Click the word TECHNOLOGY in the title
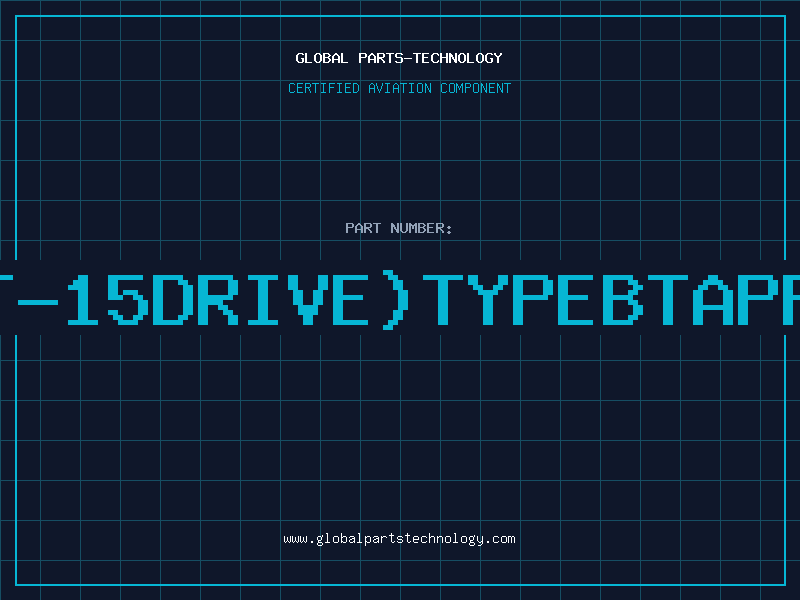Image resolution: width=800 pixels, height=600 pixels. click(x=458, y=58)
